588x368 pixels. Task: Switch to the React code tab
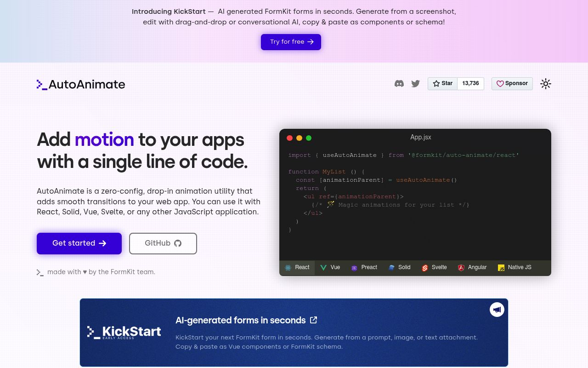(x=297, y=268)
